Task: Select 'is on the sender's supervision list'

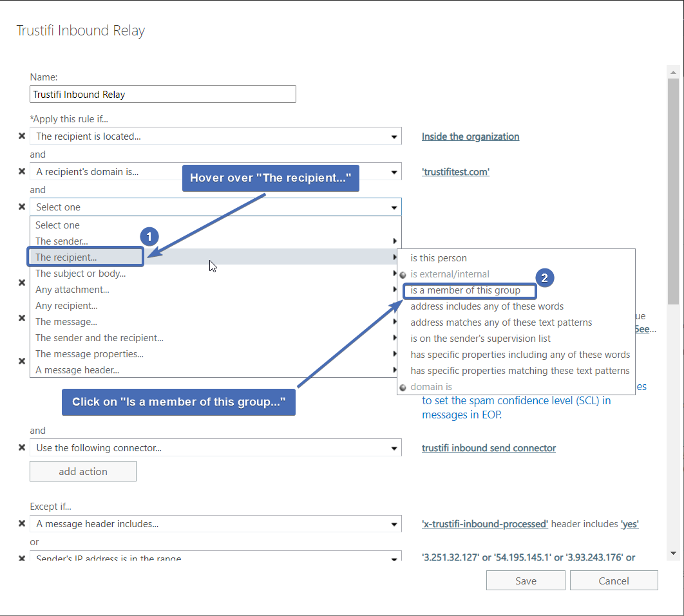Action: (516, 339)
